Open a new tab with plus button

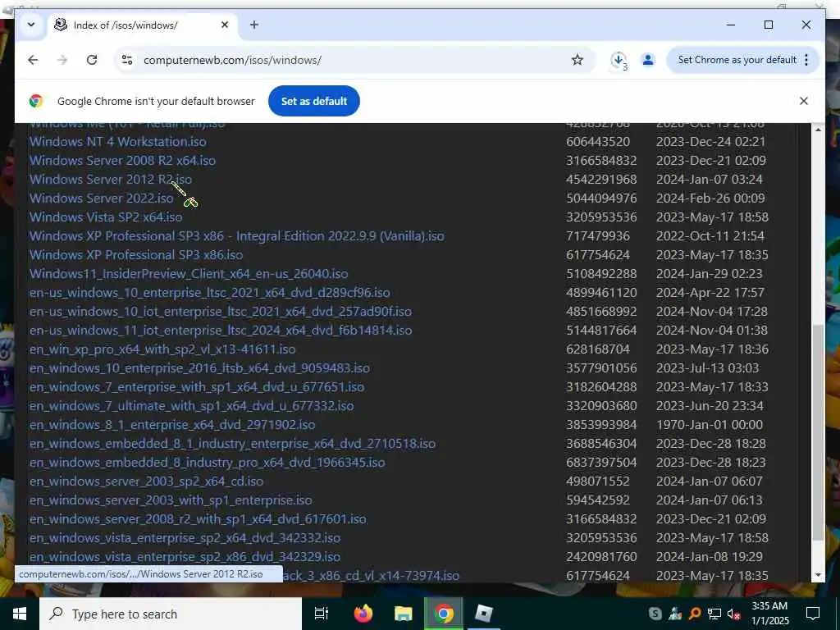click(x=254, y=25)
